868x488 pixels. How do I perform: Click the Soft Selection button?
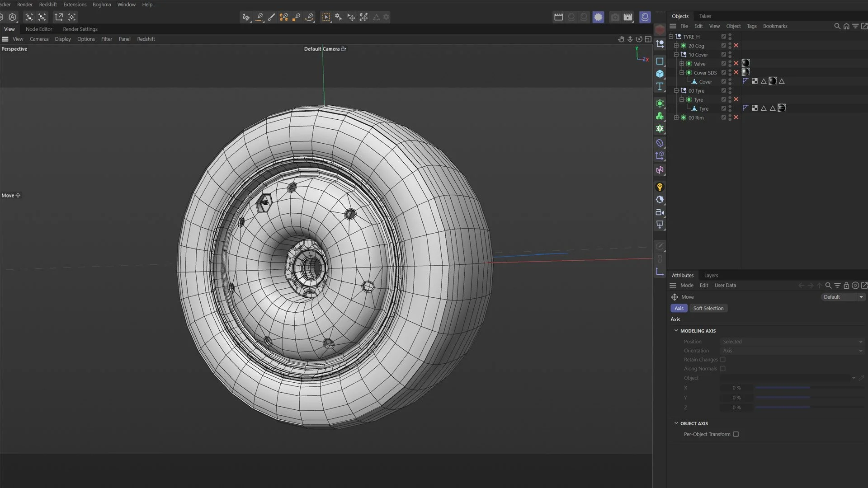708,308
